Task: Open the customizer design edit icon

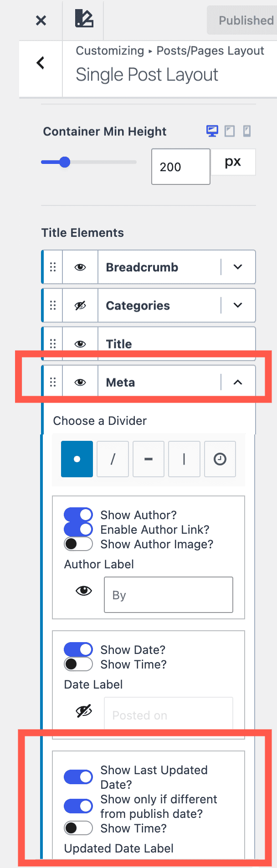Action: click(84, 19)
